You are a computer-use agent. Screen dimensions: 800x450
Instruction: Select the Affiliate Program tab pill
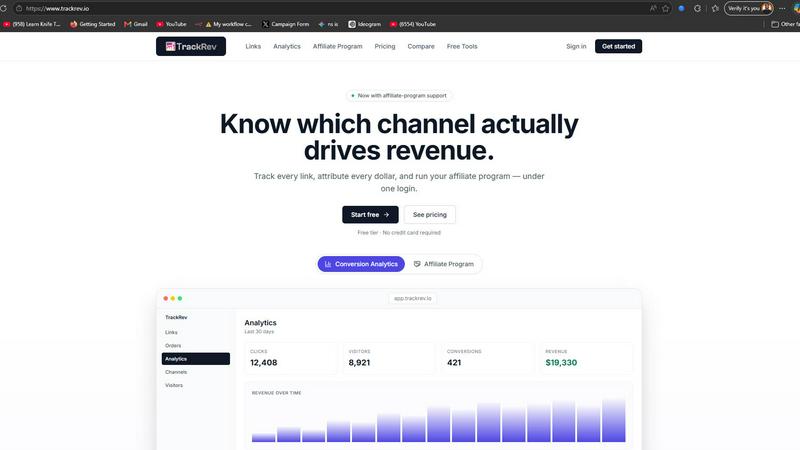pyautogui.click(x=443, y=264)
